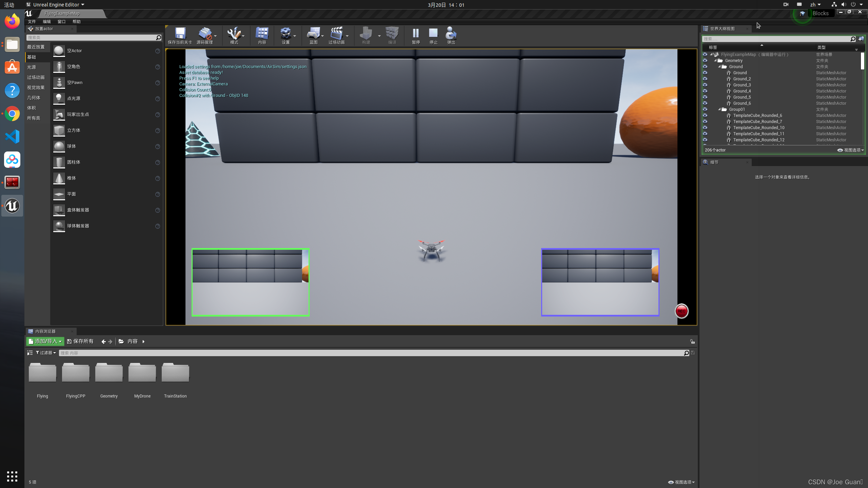Click the Cinematics clapperboard icon
The height and width of the screenshot is (488, 868).
coord(336,34)
